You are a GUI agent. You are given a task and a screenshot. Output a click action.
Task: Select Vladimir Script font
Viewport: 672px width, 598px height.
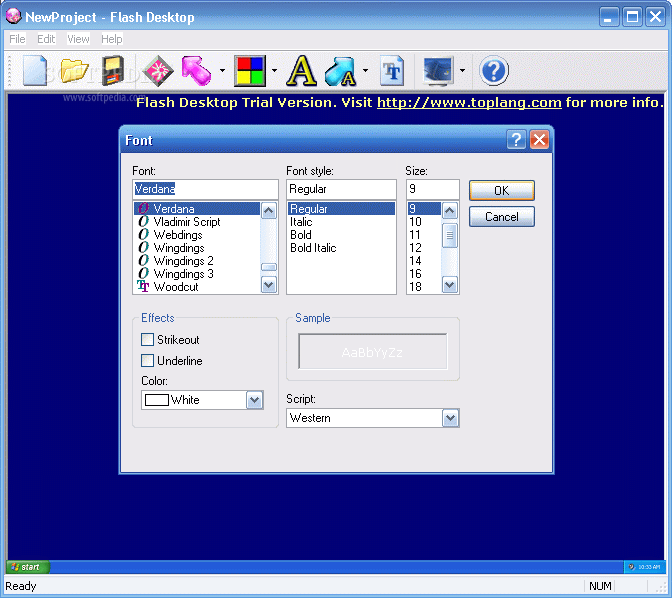click(x=197, y=222)
